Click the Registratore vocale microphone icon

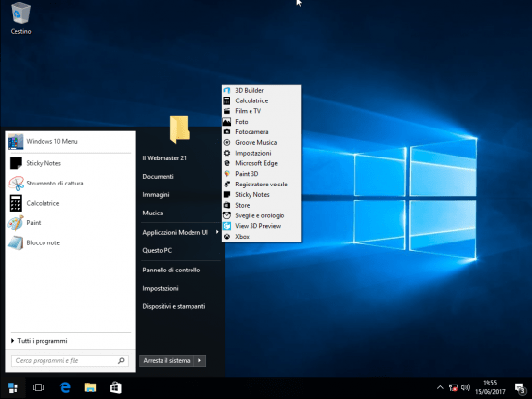[227, 185]
